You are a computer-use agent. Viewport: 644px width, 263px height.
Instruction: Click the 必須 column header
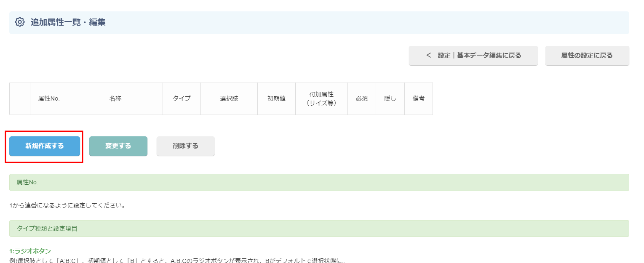pyautogui.click(x=362, y=98)
